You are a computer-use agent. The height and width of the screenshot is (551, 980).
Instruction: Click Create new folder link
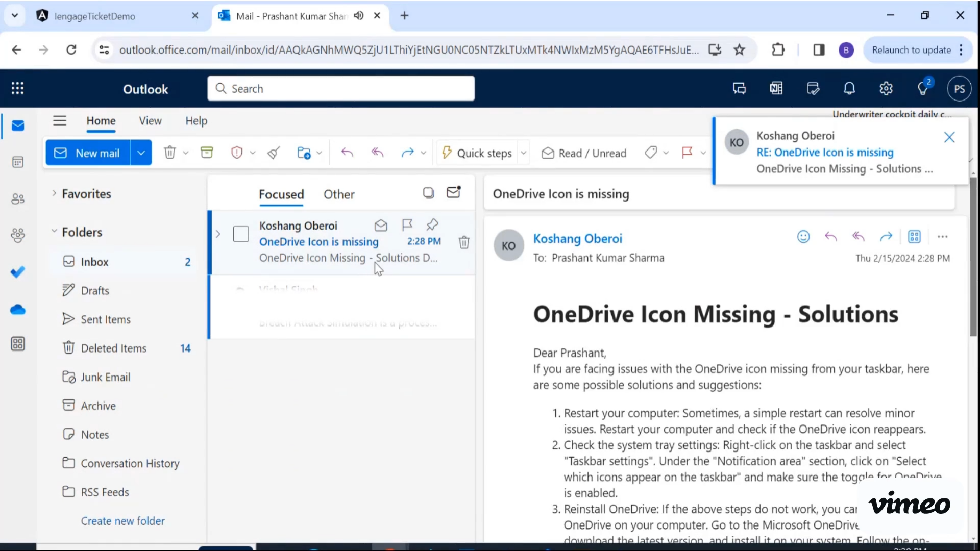tap(122, 521)
